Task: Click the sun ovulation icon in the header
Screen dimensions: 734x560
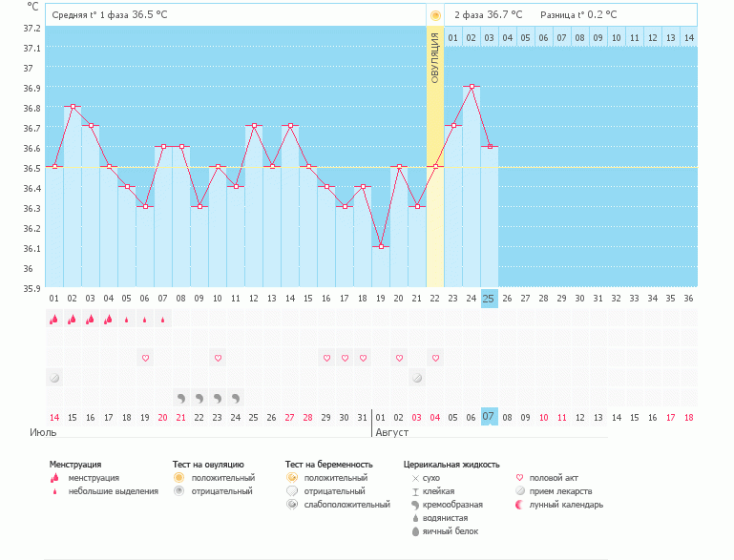Action: click(x=435, y=15)
